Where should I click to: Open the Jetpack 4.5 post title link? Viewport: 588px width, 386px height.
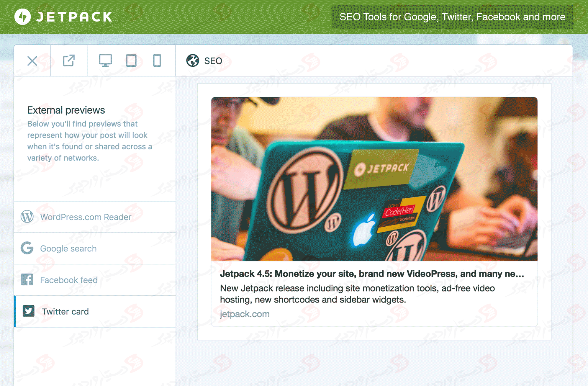click(x=372, y=274)
